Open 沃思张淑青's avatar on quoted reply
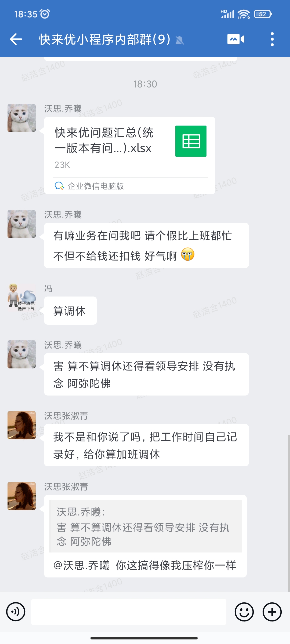The image size is (290, 644). (21, 496)
